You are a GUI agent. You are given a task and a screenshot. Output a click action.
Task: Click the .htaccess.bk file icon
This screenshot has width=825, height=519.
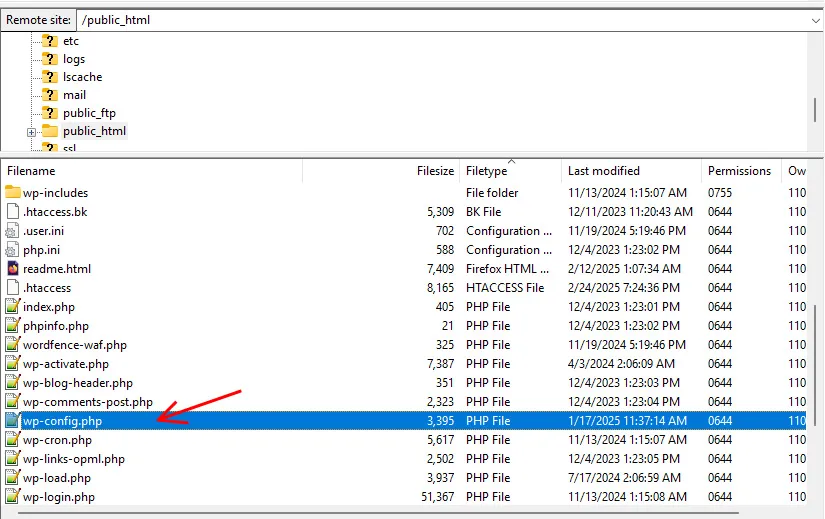tap(13, 212)
